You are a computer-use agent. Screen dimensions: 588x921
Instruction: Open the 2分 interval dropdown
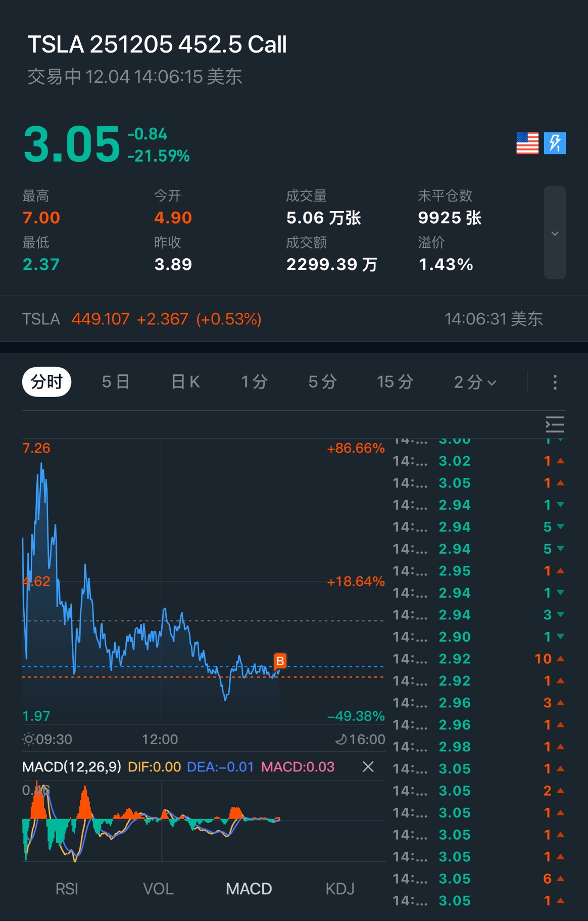coord(474,382)
